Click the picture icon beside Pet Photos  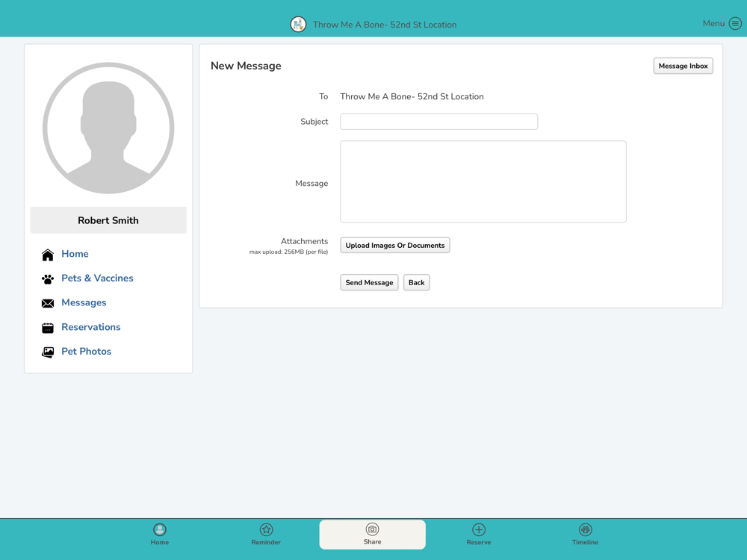[48, 352]
